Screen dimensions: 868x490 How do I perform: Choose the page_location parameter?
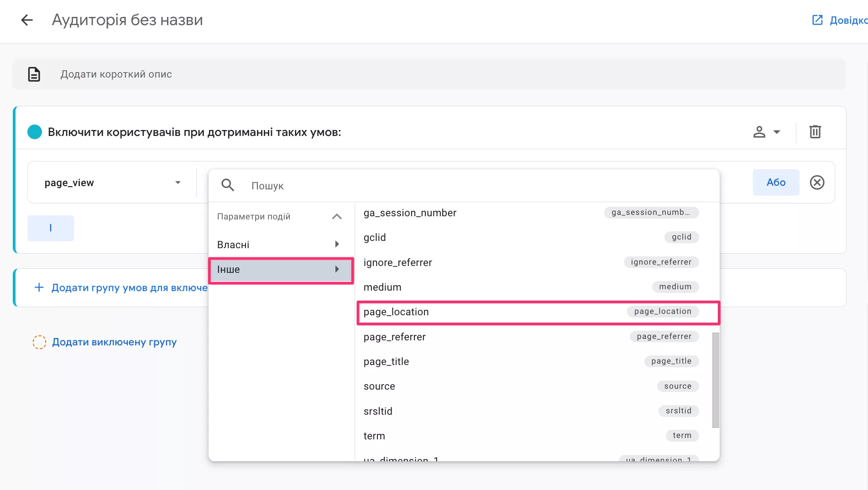[x=538, y=312]
